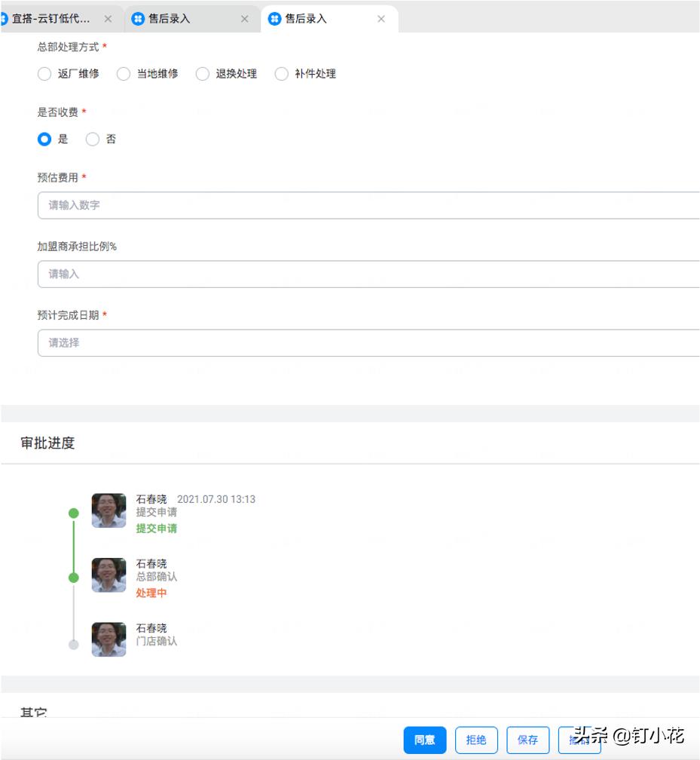Viewport: 700px width, 760px height.
Task: Click the 保存 save button
Action: (527, 740)
